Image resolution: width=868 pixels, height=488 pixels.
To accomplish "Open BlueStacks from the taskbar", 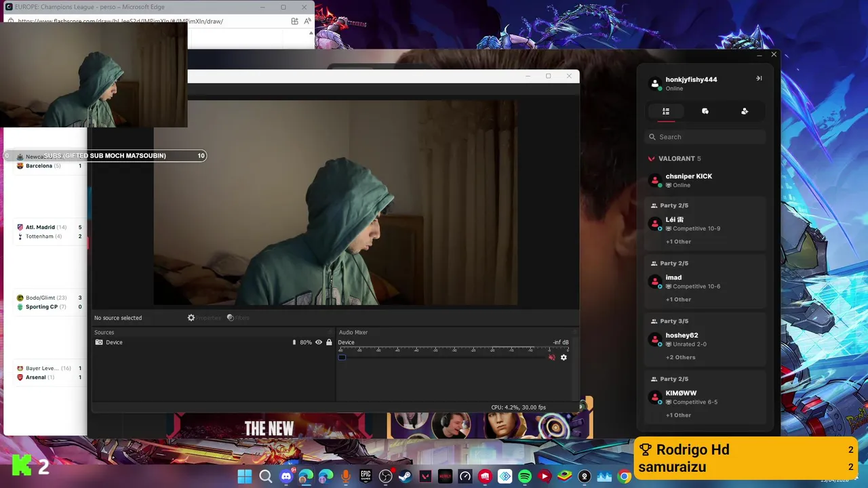I will click(564, 476).
